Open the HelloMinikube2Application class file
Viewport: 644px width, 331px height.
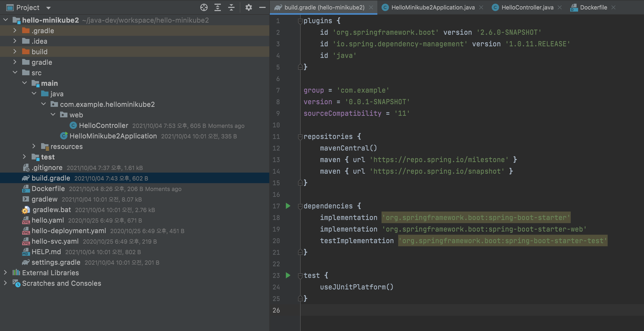pyautogui.click(x=113, y=136)
